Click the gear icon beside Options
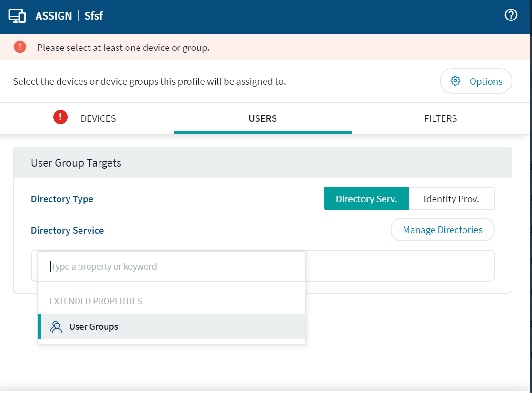Viewport: 532px width, 393px height. [455, 81]
